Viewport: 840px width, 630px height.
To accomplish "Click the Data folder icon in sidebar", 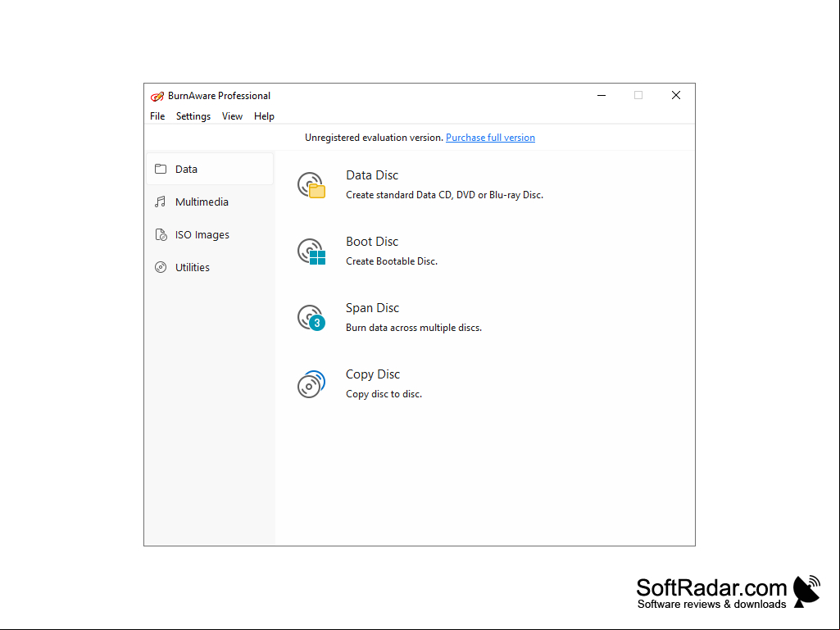I will pos(161,169).
